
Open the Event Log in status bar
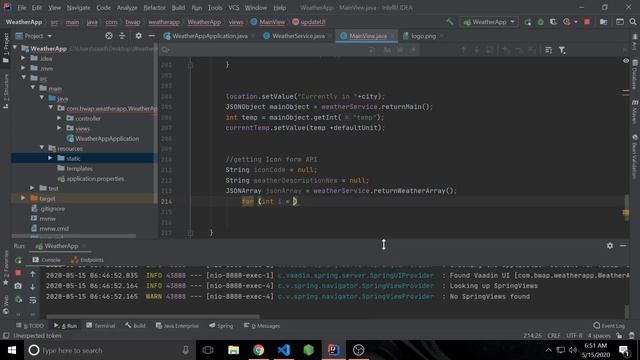609,326
